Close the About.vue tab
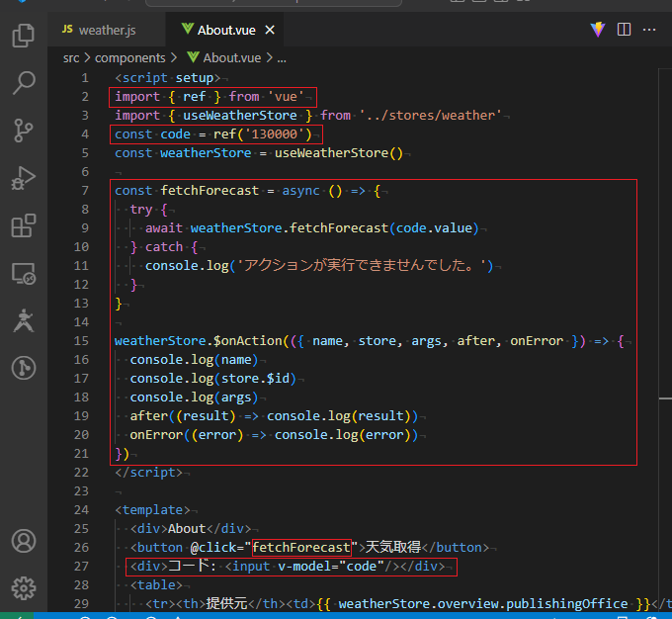The height and width of the screenshot is (619, 672). click(270, 30)
